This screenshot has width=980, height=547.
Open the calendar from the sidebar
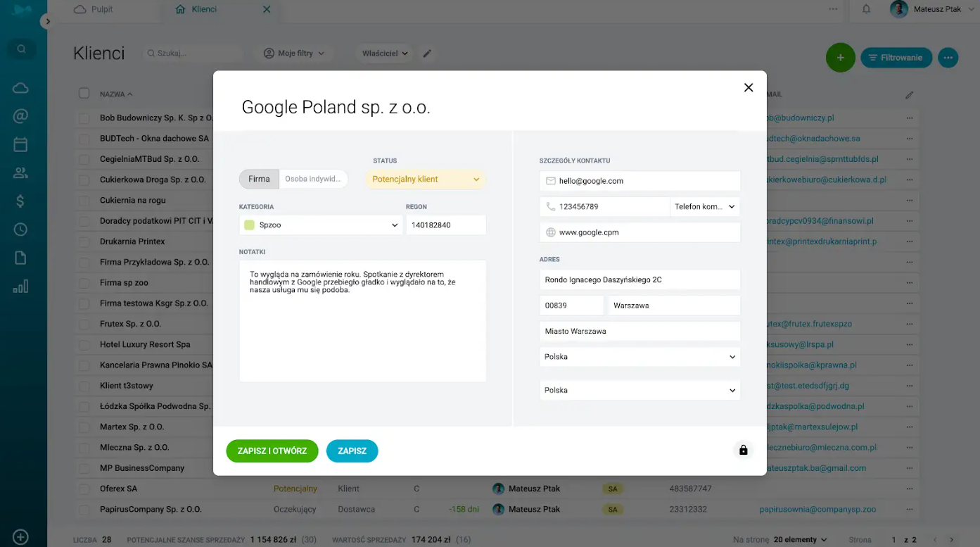(20, 144)
